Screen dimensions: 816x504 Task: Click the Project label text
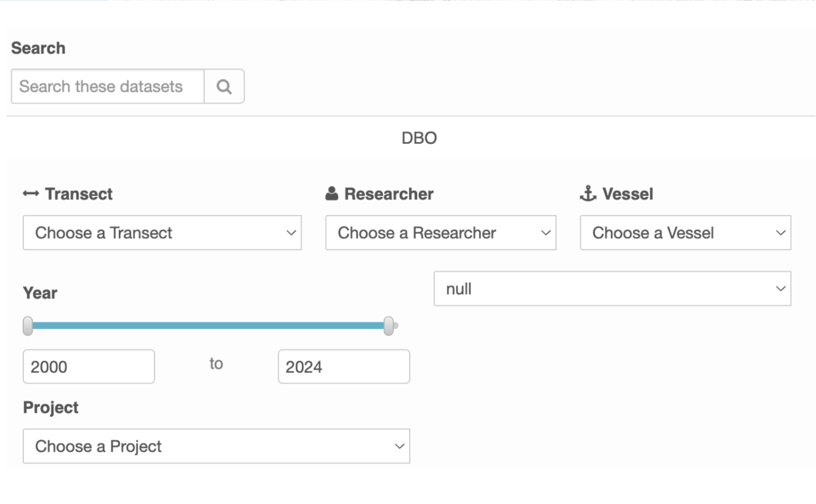51,407
